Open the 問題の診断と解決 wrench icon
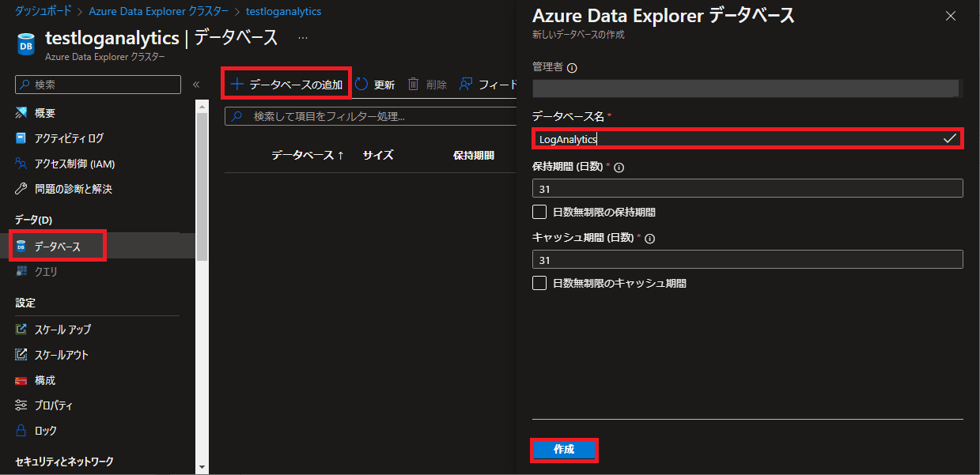The width and height of the screenshot is (980, 475). coord(21,189)
